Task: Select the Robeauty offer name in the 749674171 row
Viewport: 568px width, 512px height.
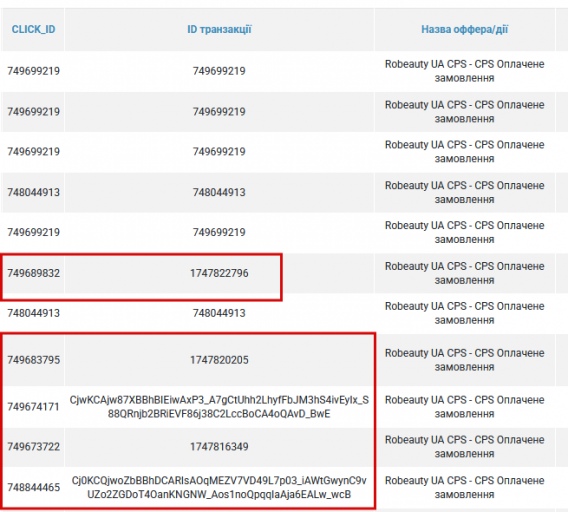Action: pyautogui.click(x=464, y=407)
